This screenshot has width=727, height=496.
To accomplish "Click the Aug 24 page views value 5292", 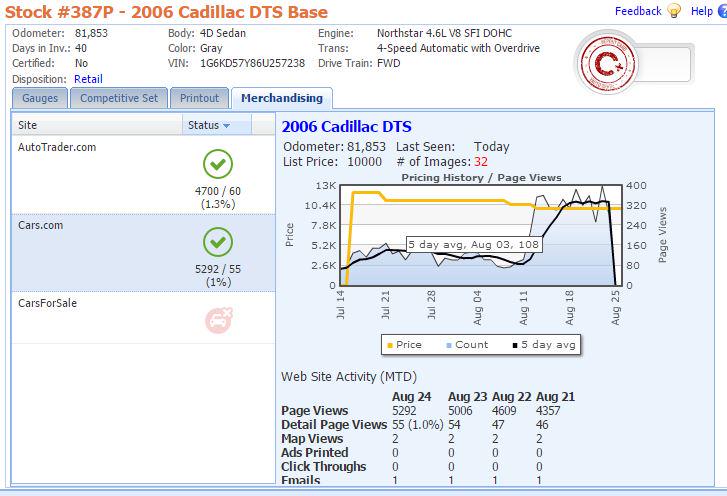I will tap(404, 411).
